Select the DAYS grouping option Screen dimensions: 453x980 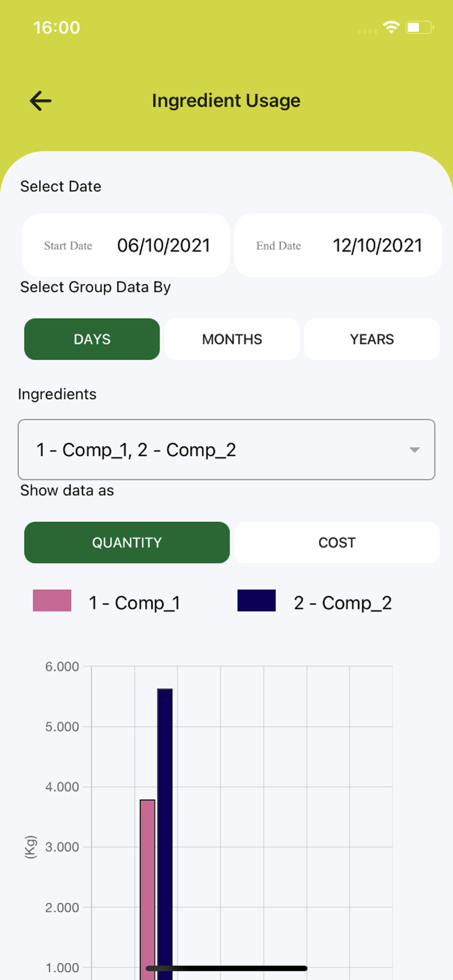pos(92,339)
